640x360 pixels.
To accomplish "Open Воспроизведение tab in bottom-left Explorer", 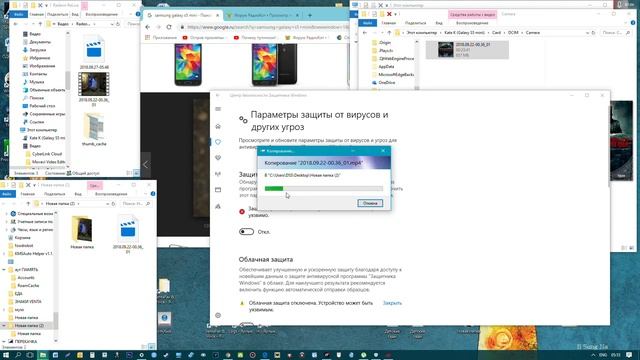I will pos(111,194).
